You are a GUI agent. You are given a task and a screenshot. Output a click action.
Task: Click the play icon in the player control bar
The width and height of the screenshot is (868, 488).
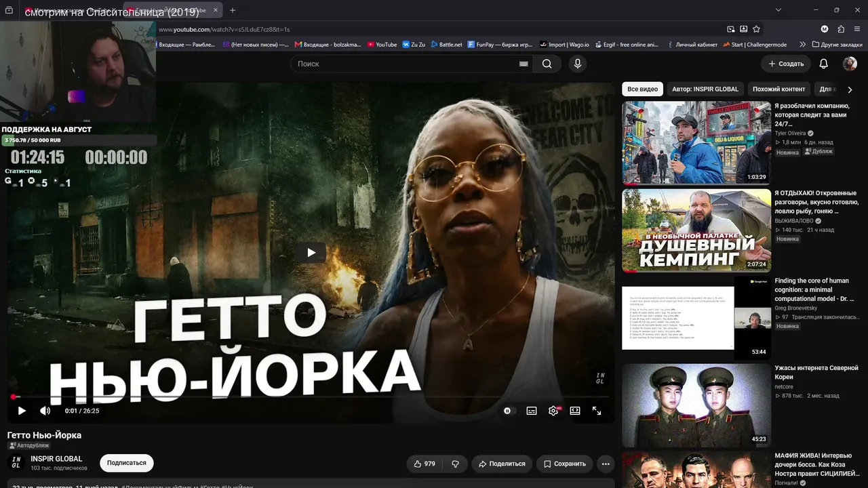point(22,411)
